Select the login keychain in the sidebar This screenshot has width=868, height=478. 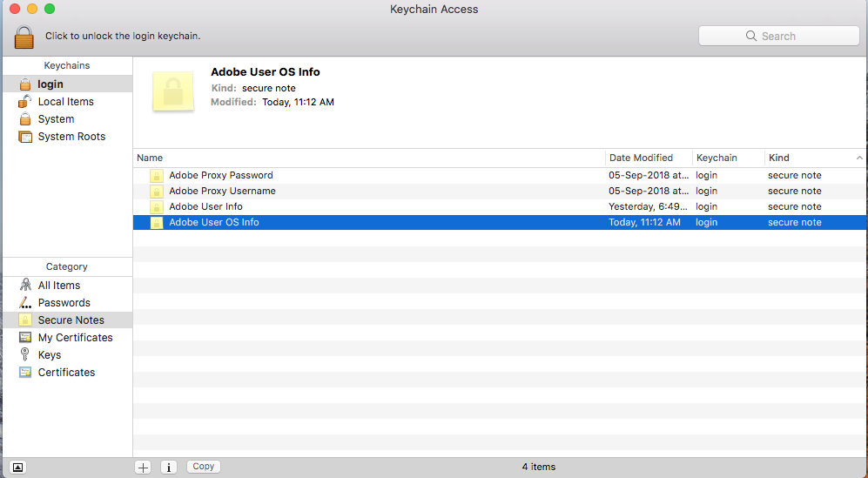coord(68,84)
